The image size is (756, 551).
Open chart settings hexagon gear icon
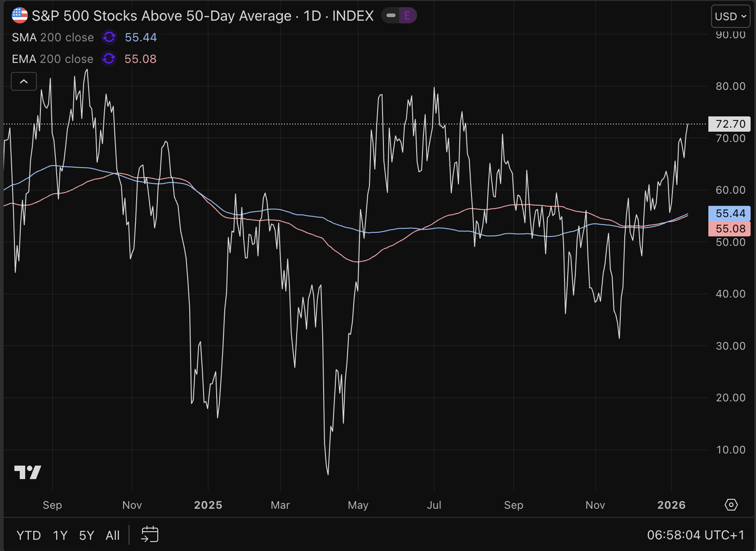click(x=731, y=505)
